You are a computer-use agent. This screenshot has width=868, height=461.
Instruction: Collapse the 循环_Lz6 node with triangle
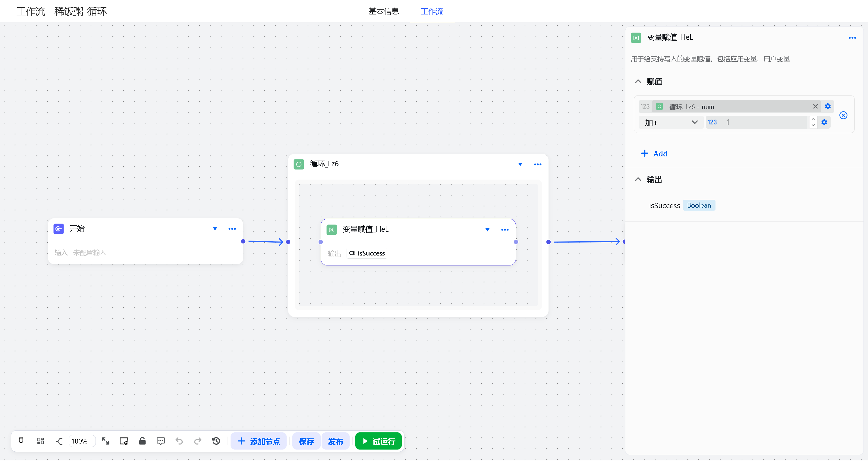(520, 164)
